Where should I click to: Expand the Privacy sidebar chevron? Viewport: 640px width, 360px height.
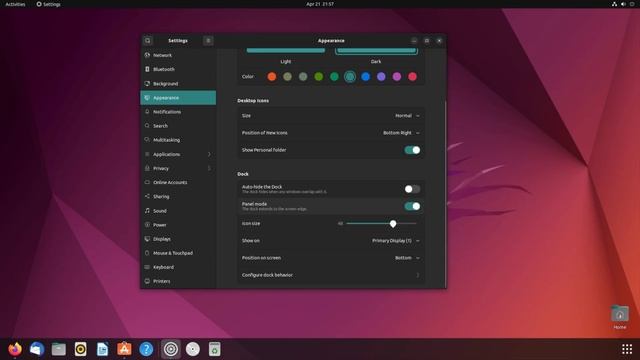(x=209, y=168)
